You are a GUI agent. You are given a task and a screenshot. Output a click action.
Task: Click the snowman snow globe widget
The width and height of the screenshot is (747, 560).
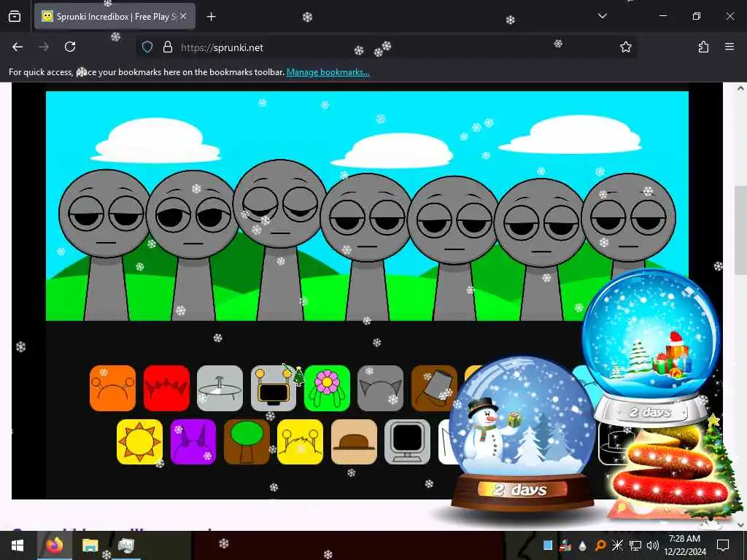[522, 433]
